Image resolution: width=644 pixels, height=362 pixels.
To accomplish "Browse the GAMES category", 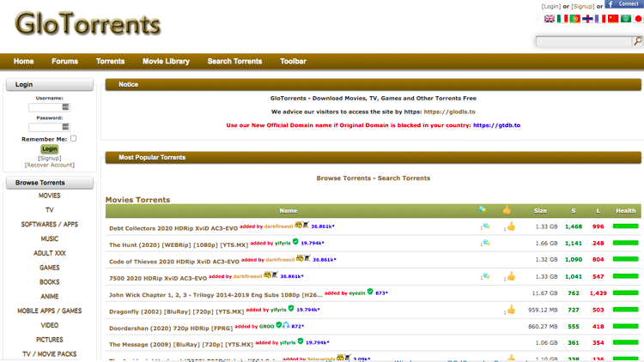I will (49, 268).
